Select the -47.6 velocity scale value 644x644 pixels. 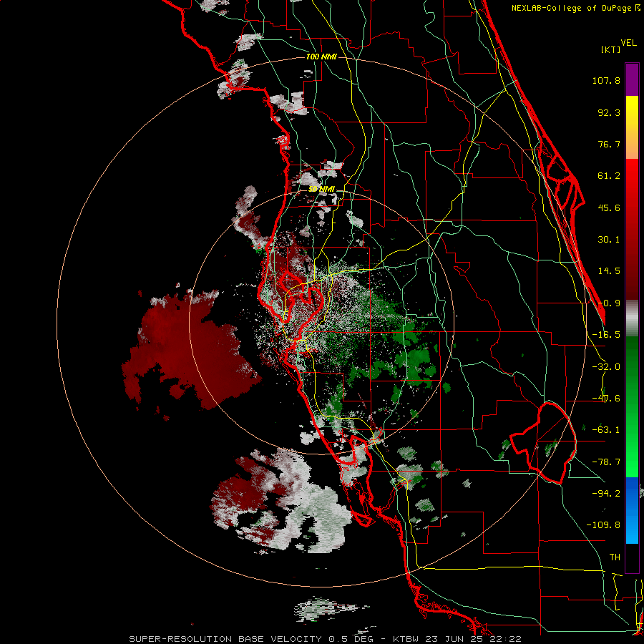[x=606, y=399]
